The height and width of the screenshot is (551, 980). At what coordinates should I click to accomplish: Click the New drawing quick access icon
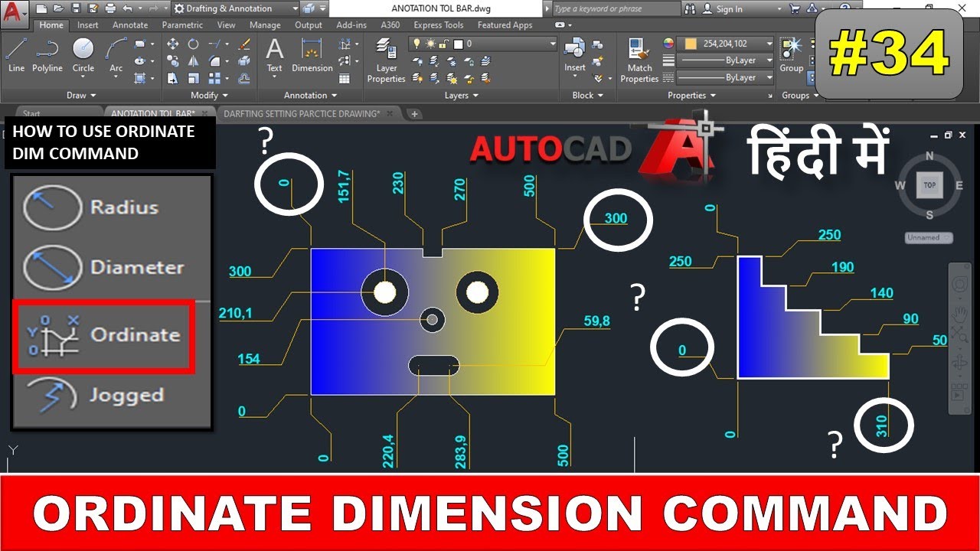tap(41, 8)
